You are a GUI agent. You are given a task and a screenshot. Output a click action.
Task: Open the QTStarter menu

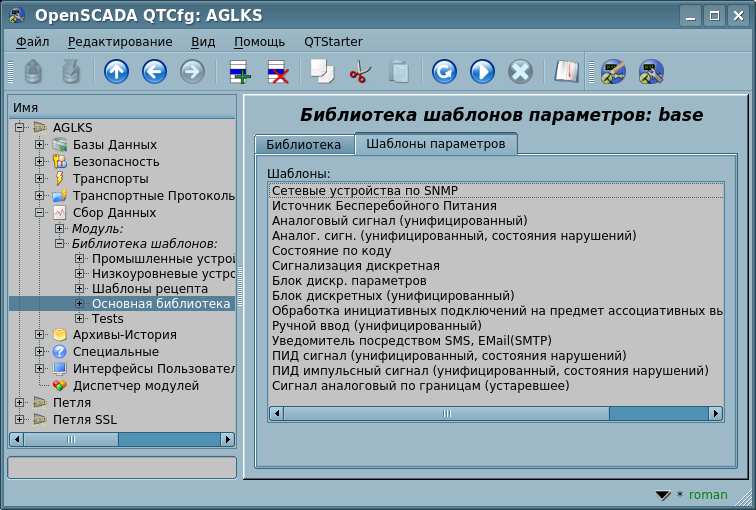tap(333, 42)
